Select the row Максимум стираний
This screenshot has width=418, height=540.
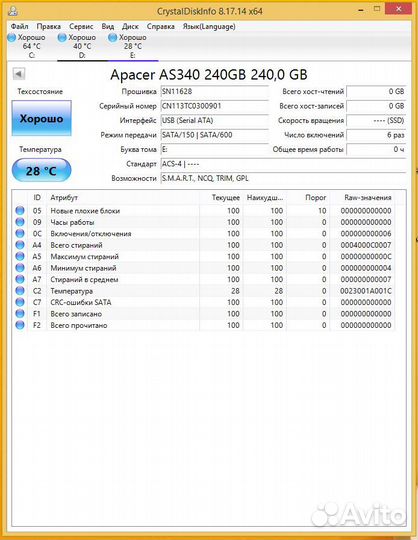[x=204, y=257]
